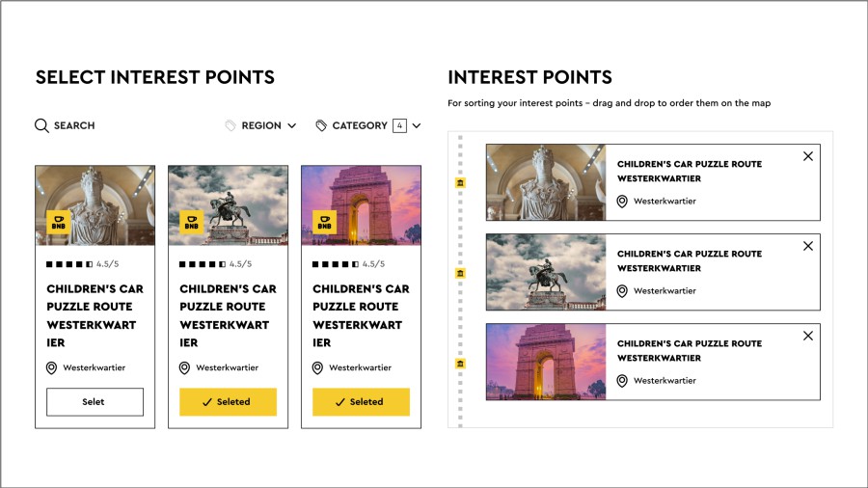
Task: Click BNB badge on the India Gate card
Action: (324, 223)
